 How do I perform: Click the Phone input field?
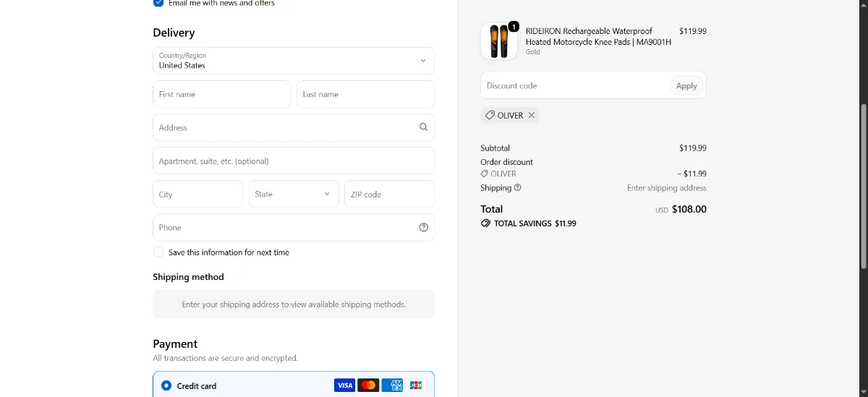[294, 227]
